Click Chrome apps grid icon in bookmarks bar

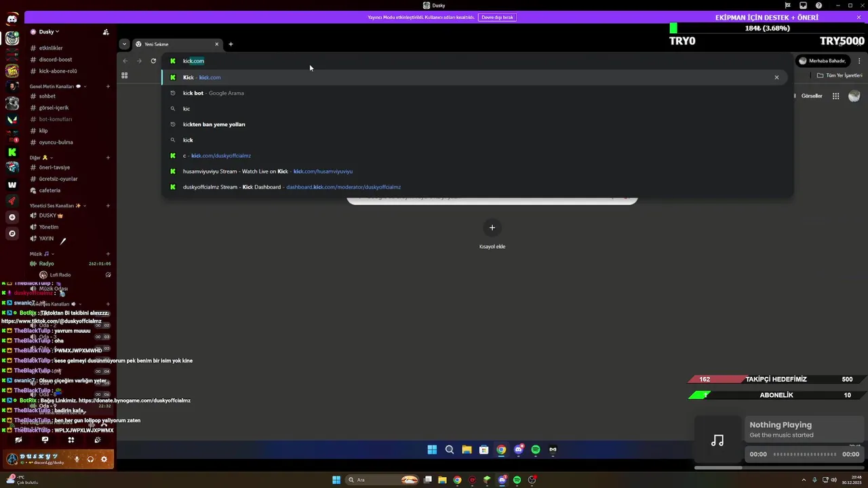(124, 75)
